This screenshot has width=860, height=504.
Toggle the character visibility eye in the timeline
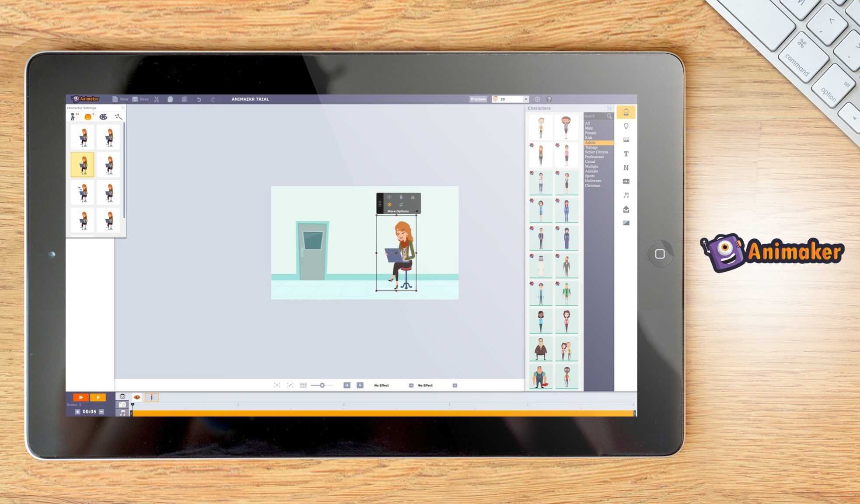[138, 397]
